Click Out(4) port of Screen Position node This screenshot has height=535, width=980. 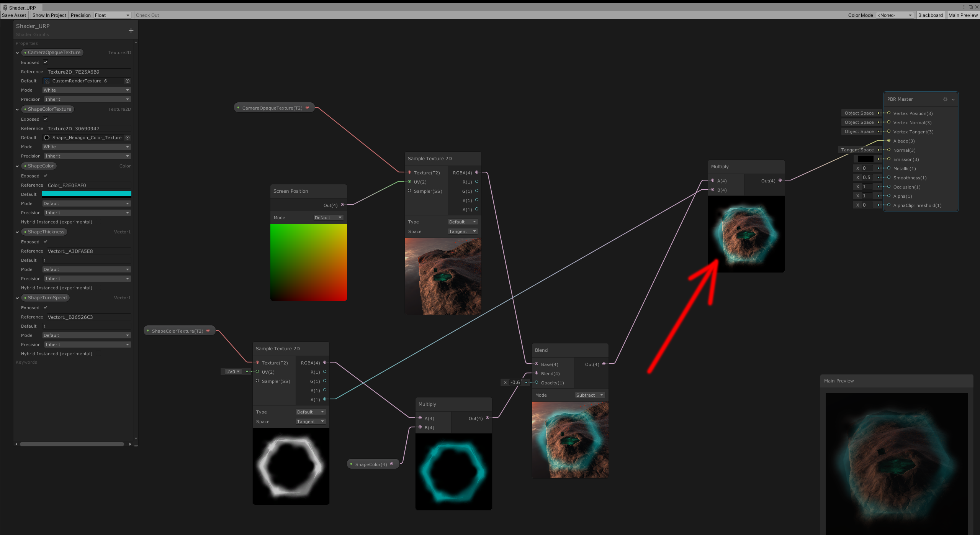[x=342, y=205]
